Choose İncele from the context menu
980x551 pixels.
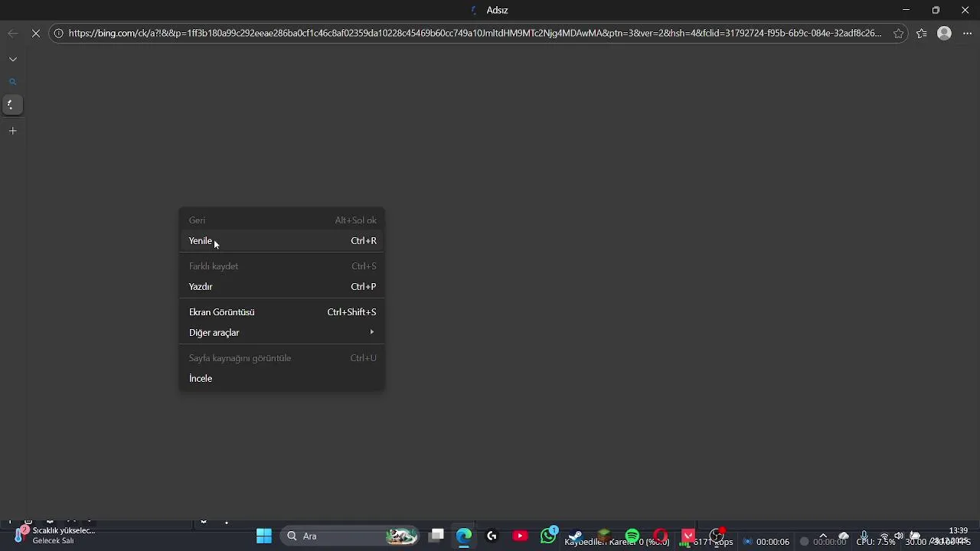(x=282, y=378)
